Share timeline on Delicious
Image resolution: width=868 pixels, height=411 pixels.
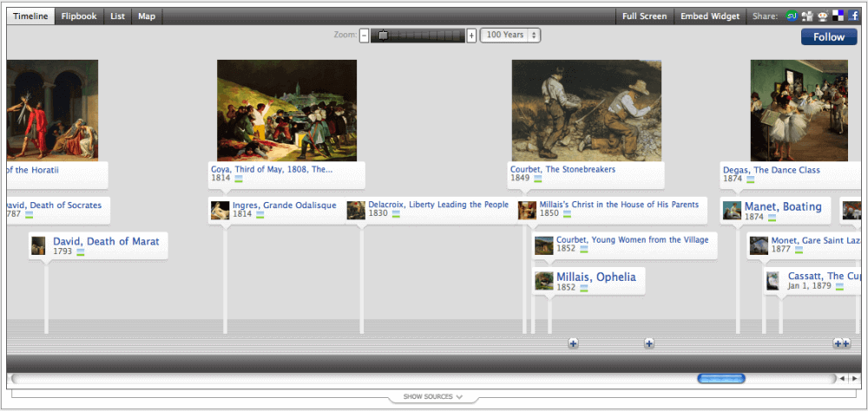click(x=838, y=16)
